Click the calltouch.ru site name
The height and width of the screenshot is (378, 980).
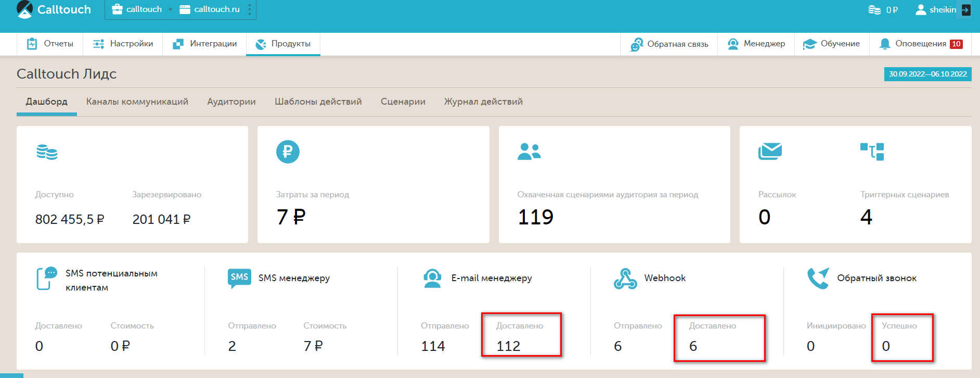point(217,9)
